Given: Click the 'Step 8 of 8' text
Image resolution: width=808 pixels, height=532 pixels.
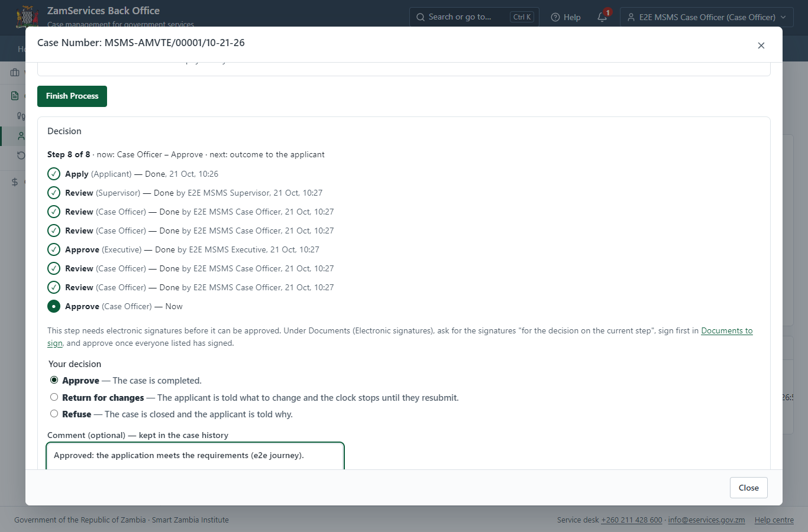Looking at the screenshot, I should [69, 154].
